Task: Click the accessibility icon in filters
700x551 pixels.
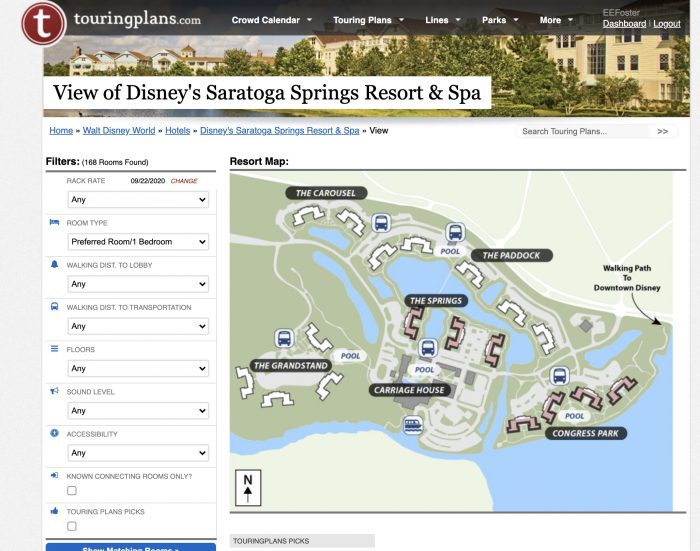Action: (54, 433)
